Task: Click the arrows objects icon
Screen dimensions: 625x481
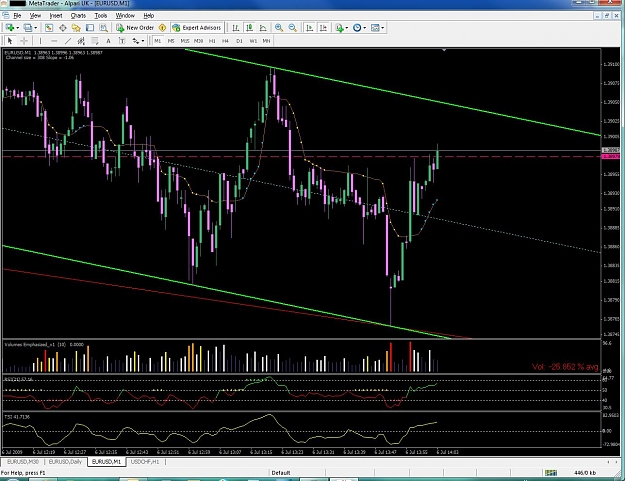Action: (136, 41)
